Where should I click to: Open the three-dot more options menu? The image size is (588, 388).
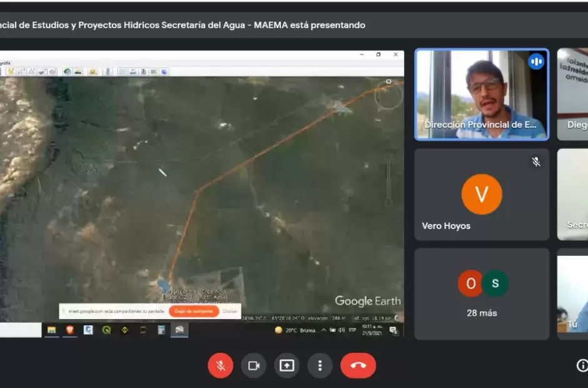tap(320, 365)
